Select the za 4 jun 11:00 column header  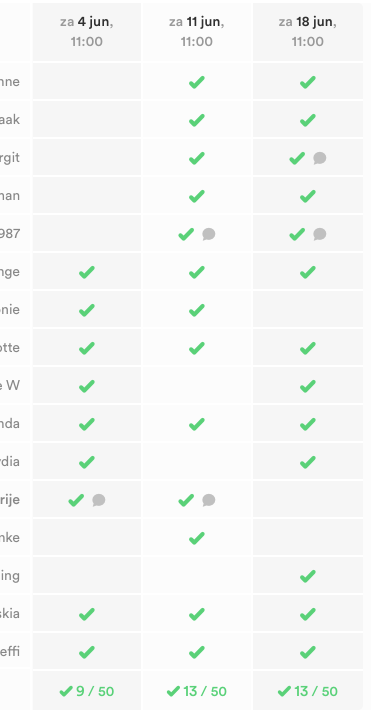pyautogui.click(x=87, y=32)
